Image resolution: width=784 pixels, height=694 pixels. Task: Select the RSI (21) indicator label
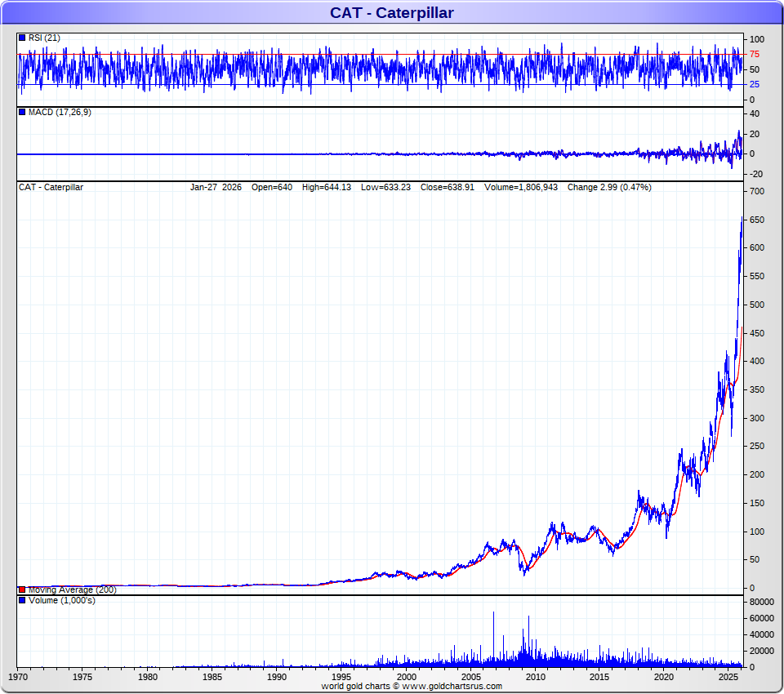pos(44,38)
